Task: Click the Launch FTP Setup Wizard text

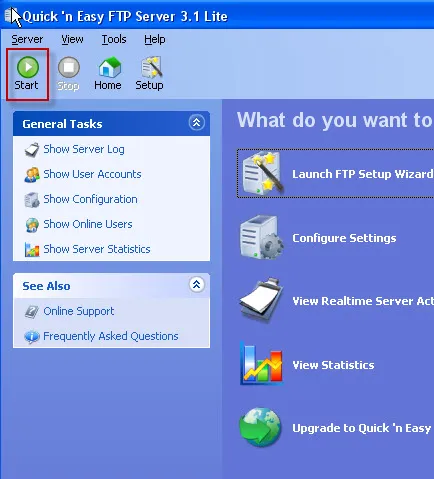Action: click(363, 174)
